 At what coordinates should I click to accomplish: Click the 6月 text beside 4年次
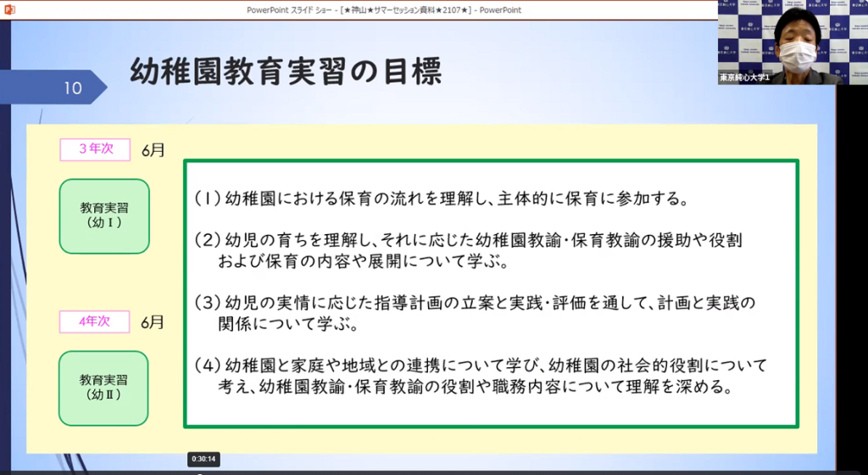click(153, 322)
